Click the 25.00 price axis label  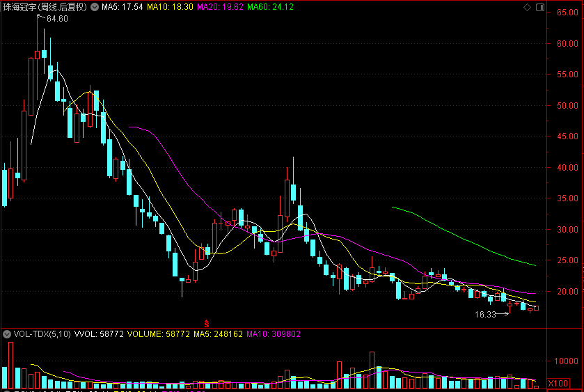[x=567, y=260]
